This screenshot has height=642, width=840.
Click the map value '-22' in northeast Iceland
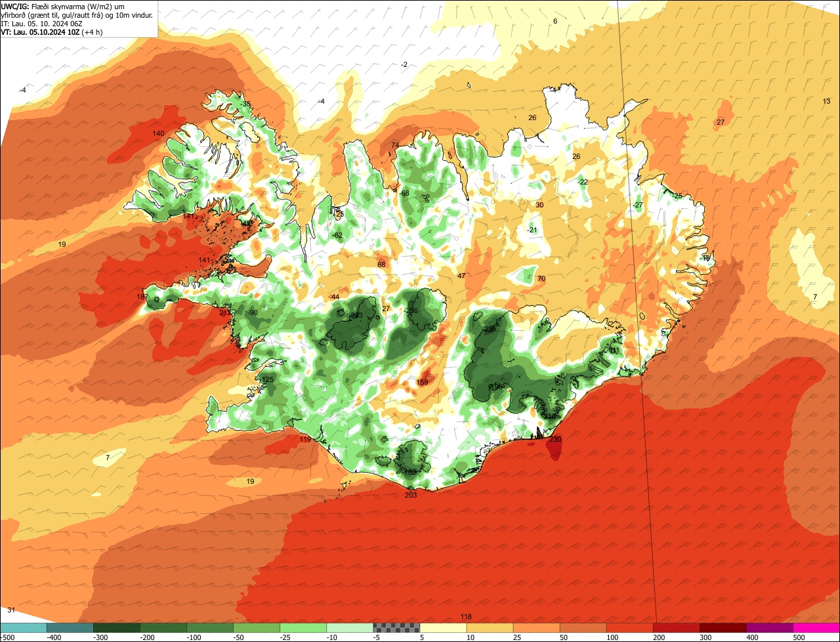click(583, 182)
